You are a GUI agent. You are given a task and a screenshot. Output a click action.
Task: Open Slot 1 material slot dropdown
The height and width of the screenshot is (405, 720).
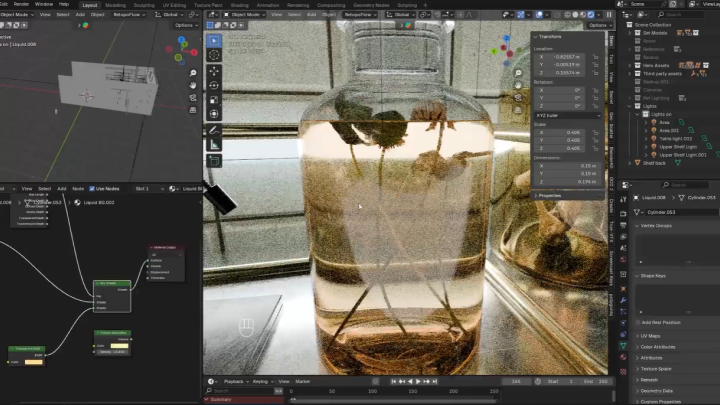(149, 189)
